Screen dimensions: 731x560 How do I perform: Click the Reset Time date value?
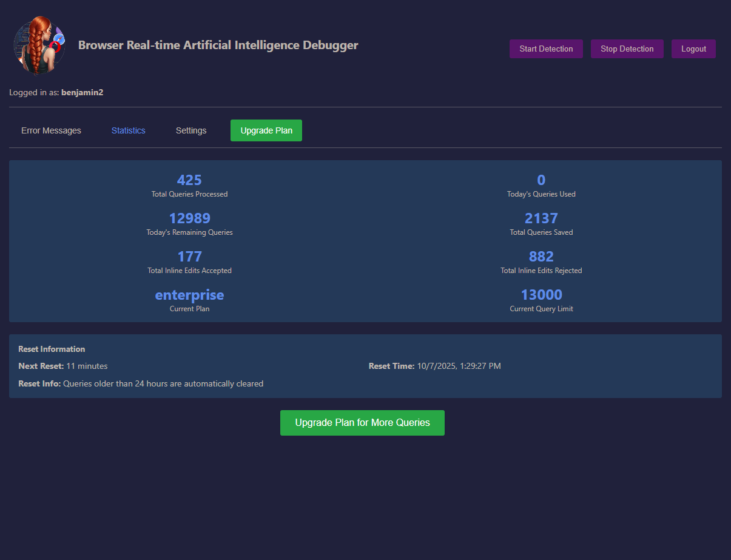[459, 366]
